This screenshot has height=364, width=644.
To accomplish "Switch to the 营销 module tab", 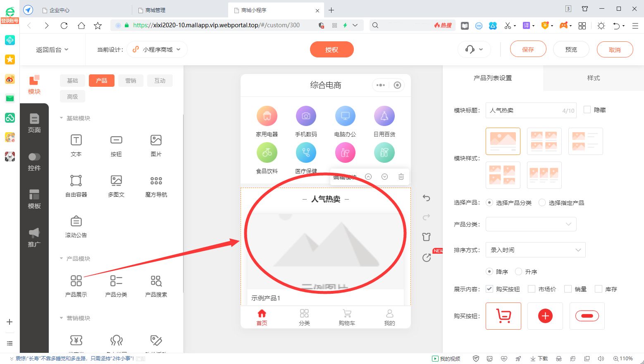I will click(131, 80).
